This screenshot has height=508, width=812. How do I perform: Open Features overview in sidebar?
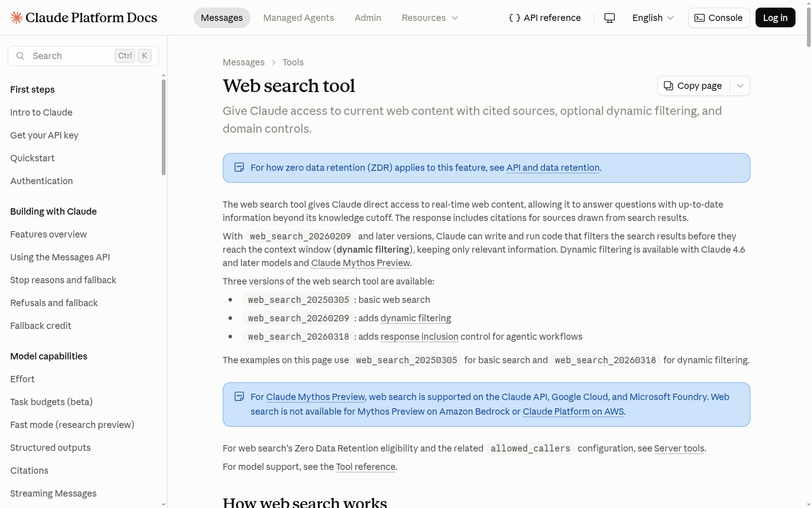48,234
